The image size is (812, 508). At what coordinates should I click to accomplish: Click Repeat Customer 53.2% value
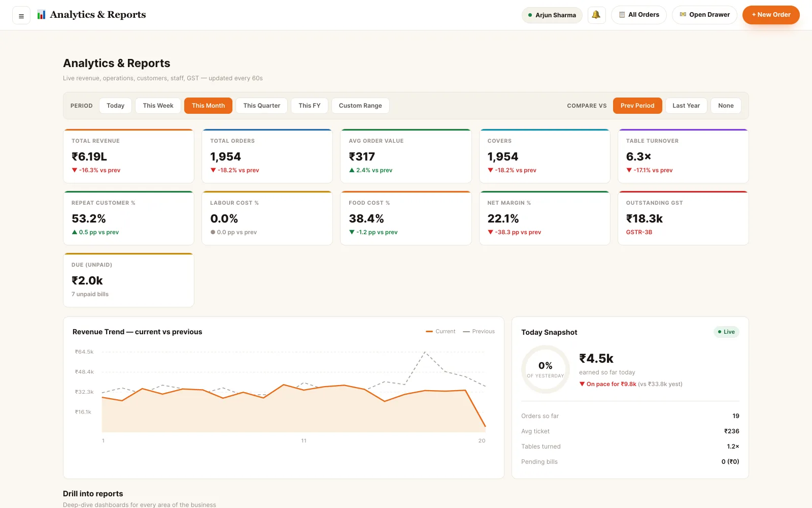[89, 218]
